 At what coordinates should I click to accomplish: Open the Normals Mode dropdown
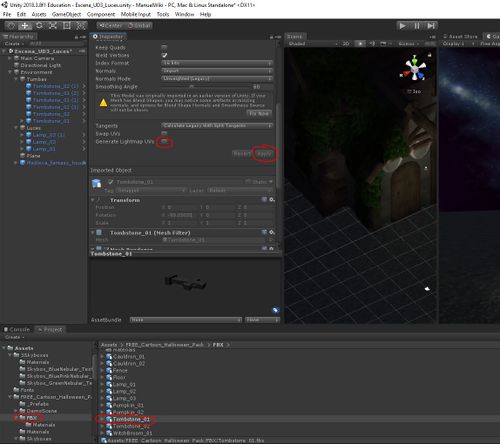click(x=217, y=79)
